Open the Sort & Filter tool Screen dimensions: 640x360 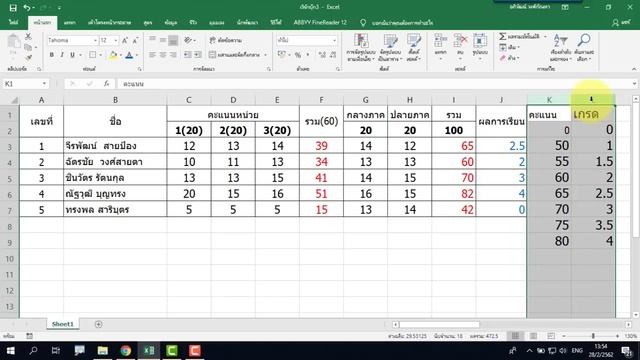pos(560,47)
